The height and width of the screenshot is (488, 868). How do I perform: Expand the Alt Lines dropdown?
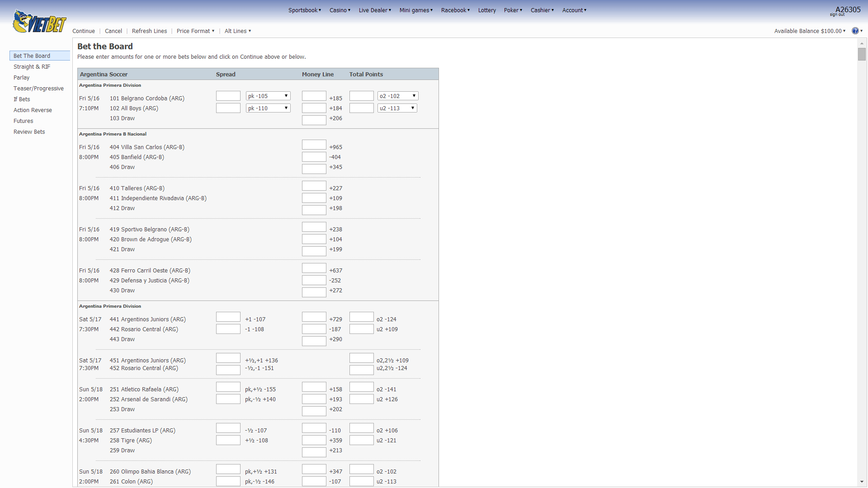click(237, 31)
